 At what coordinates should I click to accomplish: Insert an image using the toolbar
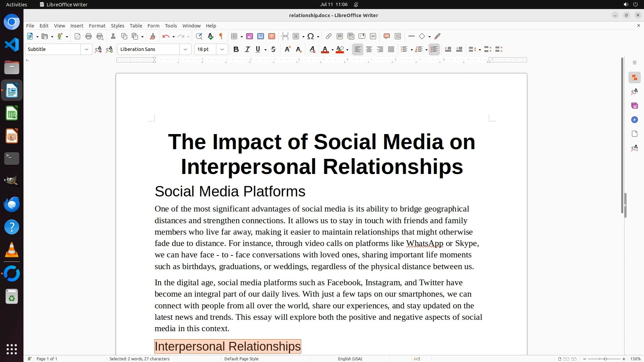coord(250,36)
